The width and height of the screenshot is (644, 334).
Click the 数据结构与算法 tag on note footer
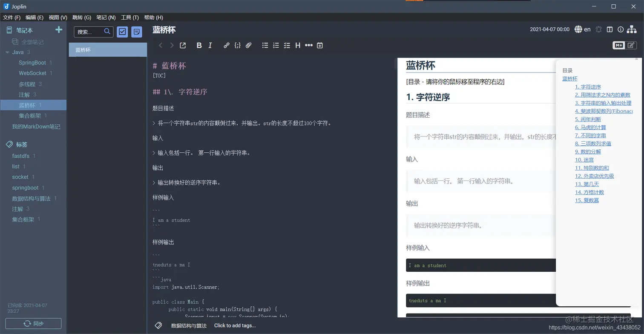(189, 325)
